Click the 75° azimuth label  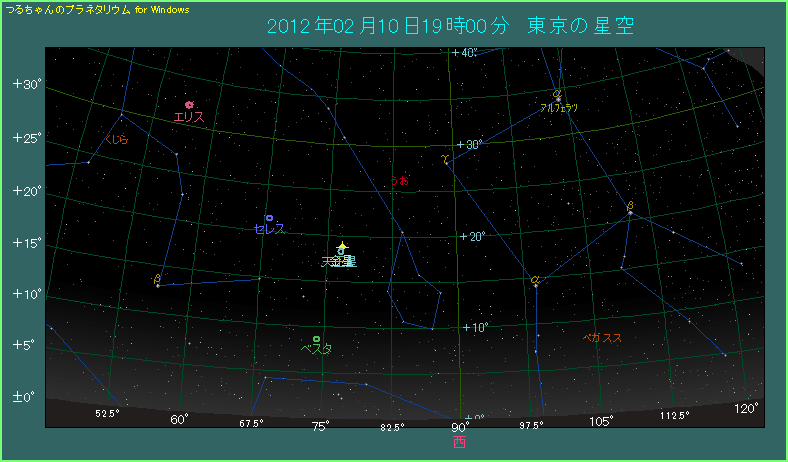tap(320, 426)
